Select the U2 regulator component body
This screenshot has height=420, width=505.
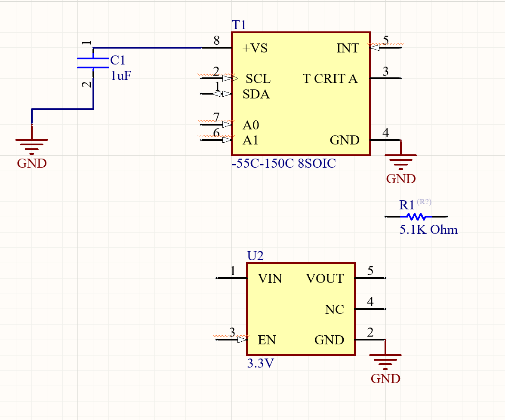[300, 308]
